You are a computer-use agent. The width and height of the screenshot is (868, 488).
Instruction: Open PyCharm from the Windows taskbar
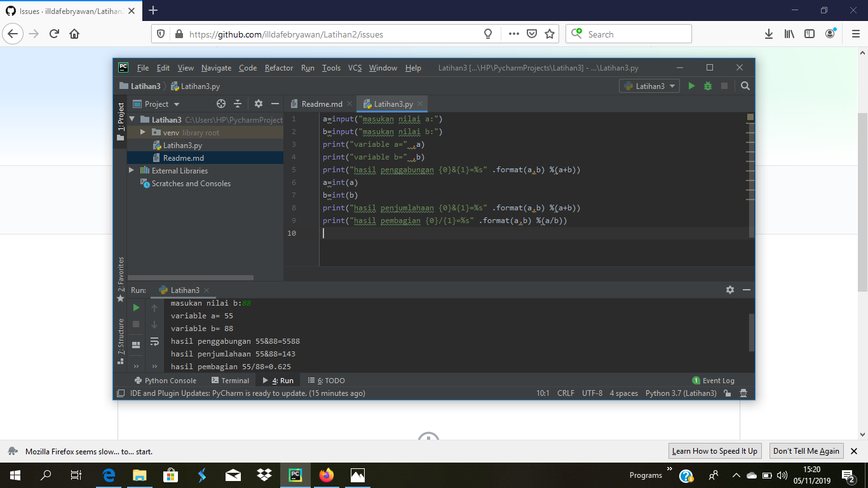pos(295,475)
